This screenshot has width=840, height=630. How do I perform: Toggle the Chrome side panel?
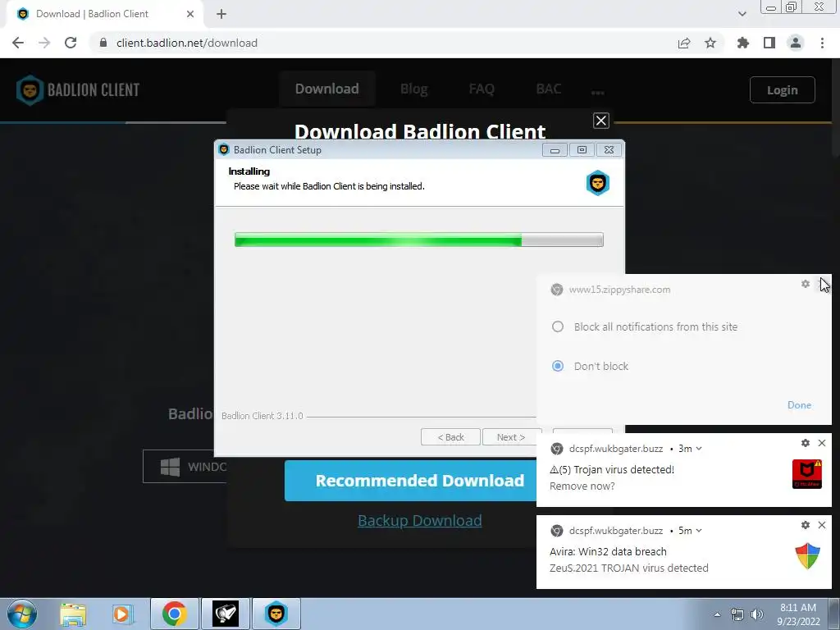click(769, 43)
